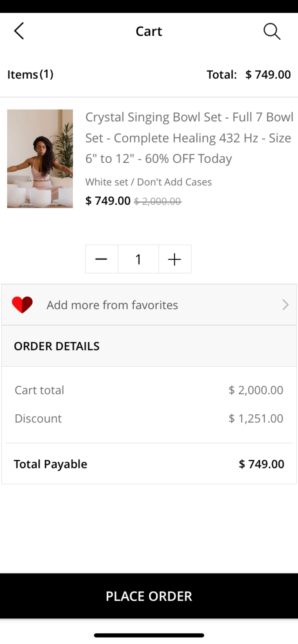Tap the home indicator bar at bottom
The height and width of the screenshot is (644, 298).
point(149,635)
